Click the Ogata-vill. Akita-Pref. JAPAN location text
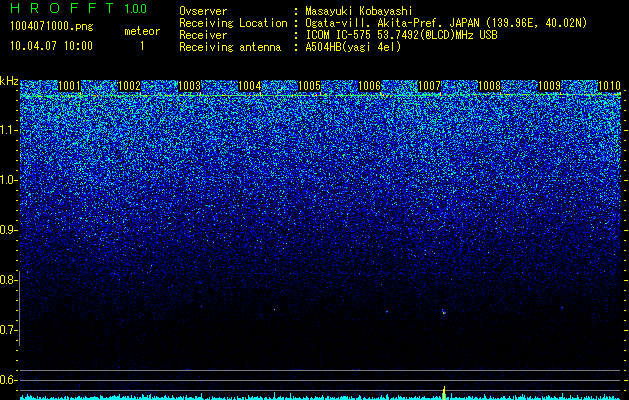Viewport: 629px width, 400px height. (446, 23)
